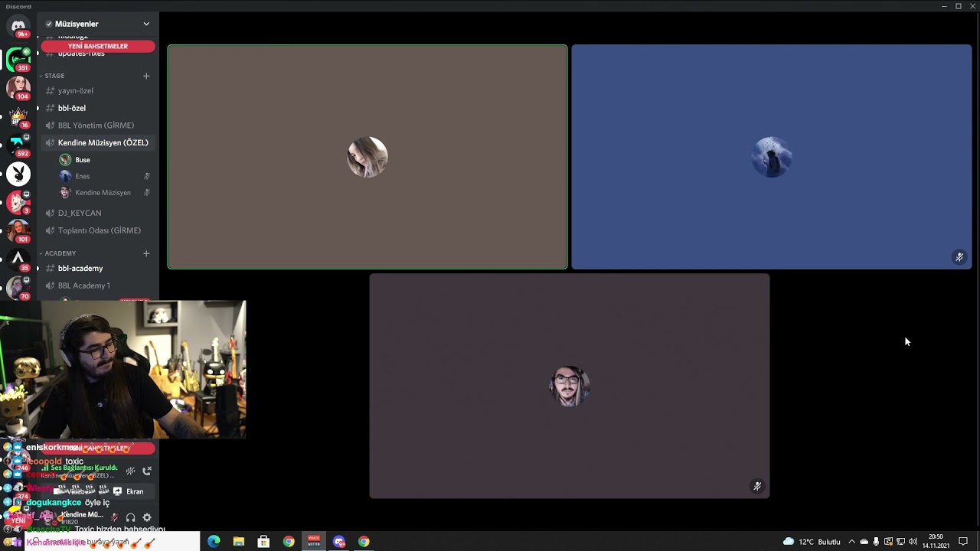980x551 pixels.
Task: Click Buse's avatar in the call grid
Action: click(367, 157)
